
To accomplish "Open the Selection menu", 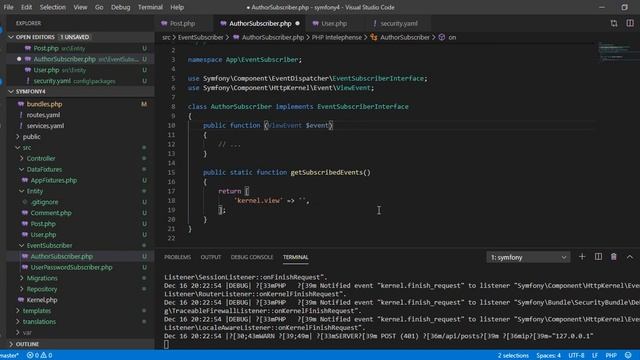I will (53, 7).
